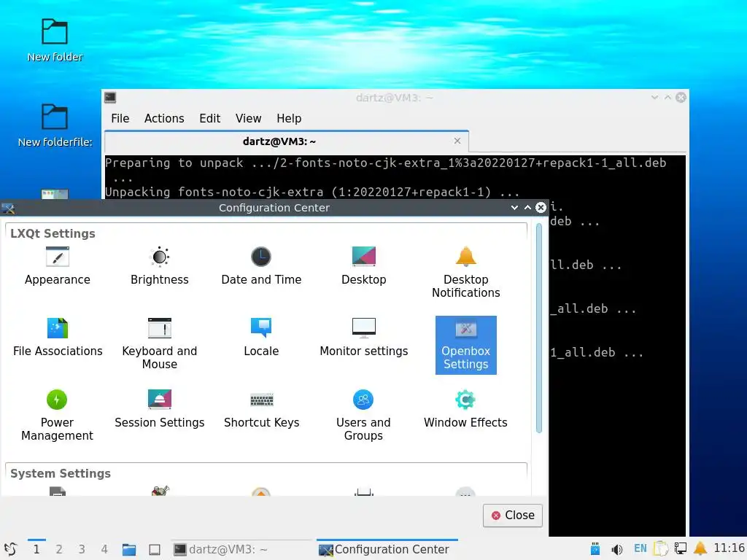Close the dartz@VM3 terminal tab

tap(457, 141)
